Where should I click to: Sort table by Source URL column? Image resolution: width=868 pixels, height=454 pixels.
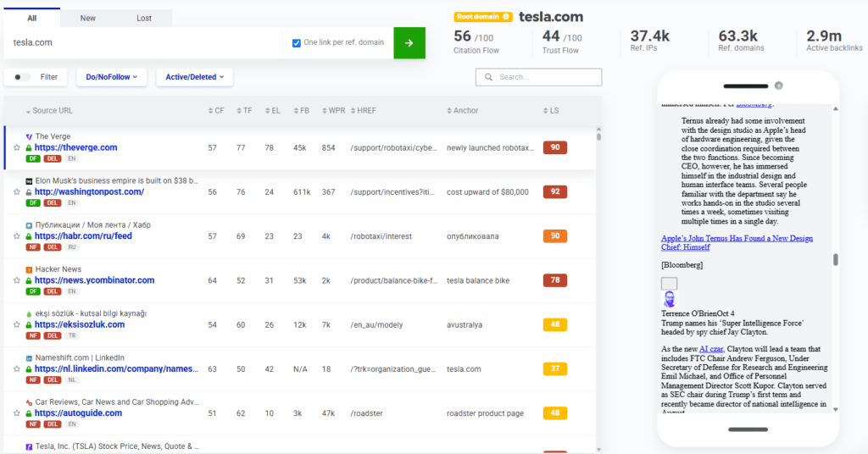click(48, 111)
